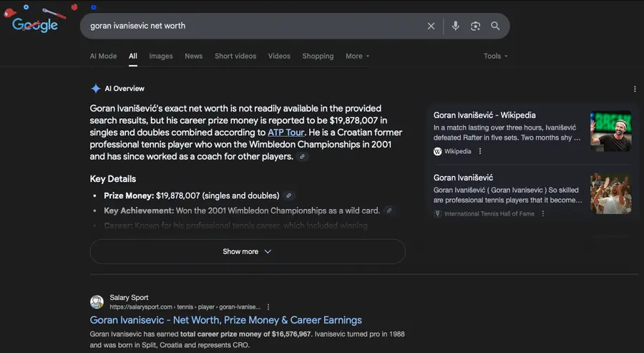Expand AI Overview with Show more
Viewport: 644px width, 353px height.
(x=247, y=251)
